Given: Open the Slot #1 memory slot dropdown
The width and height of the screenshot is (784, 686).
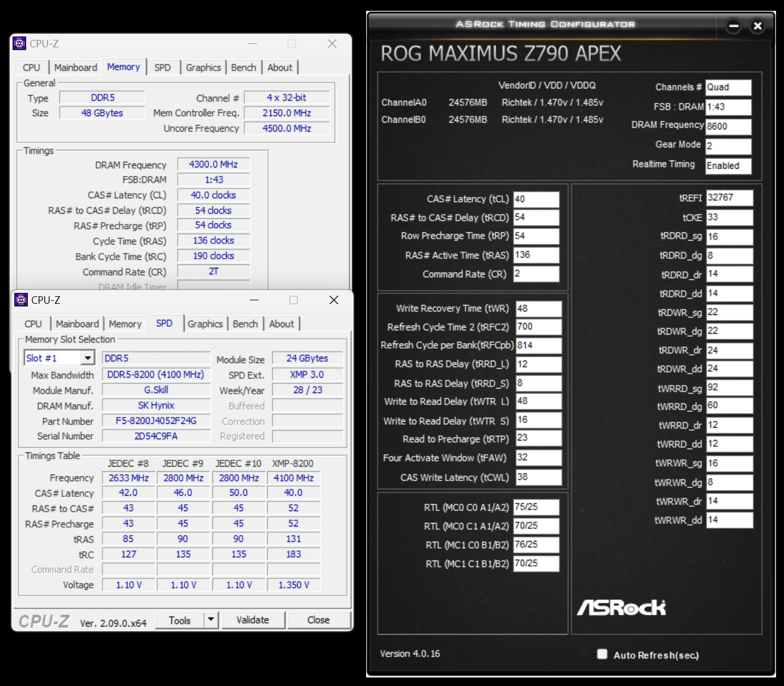Looking at the screenshot, I should pos(87,358).
